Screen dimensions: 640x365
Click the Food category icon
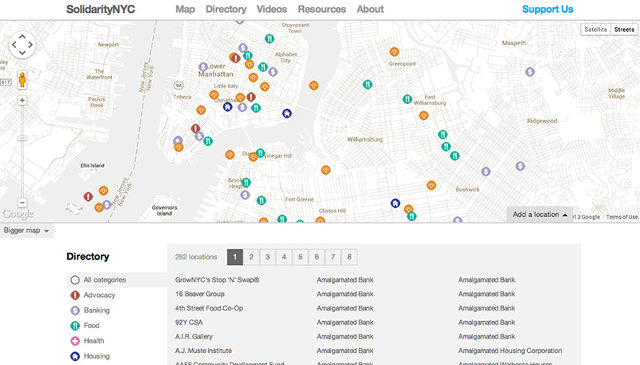point(75,325)
